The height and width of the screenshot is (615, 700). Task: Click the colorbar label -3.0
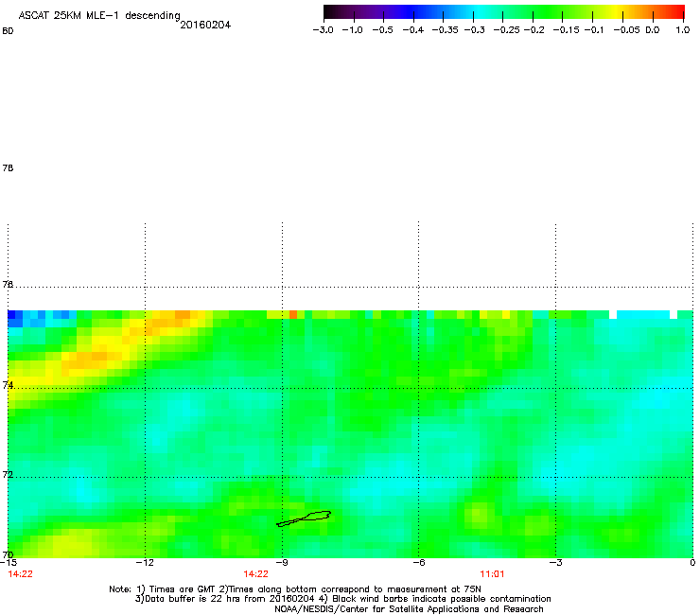[323, 30]
